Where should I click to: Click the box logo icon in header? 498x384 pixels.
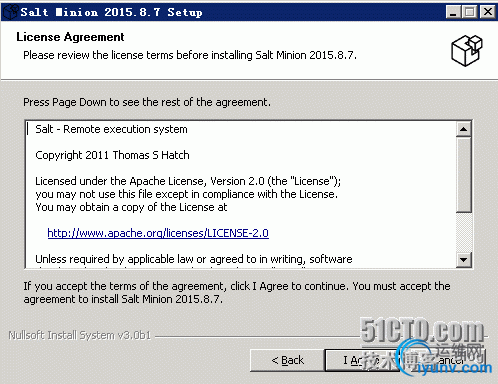(467, 50)
